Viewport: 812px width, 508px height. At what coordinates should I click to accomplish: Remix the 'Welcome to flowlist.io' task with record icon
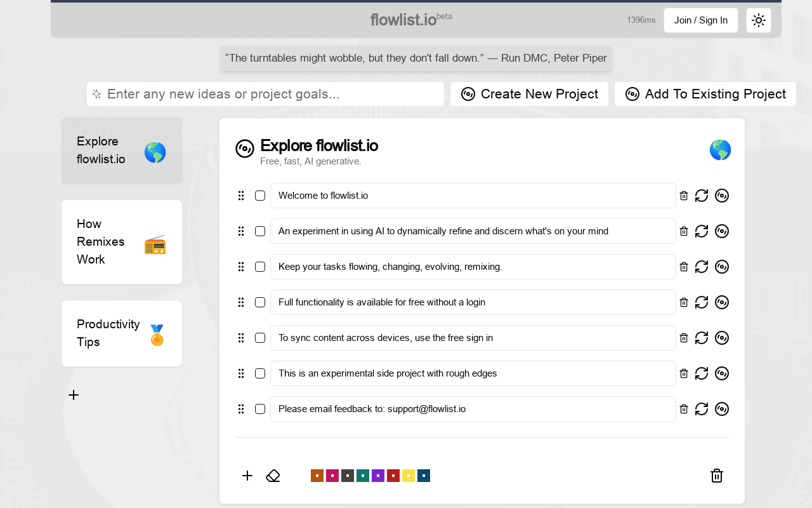[x=722, y=196]
